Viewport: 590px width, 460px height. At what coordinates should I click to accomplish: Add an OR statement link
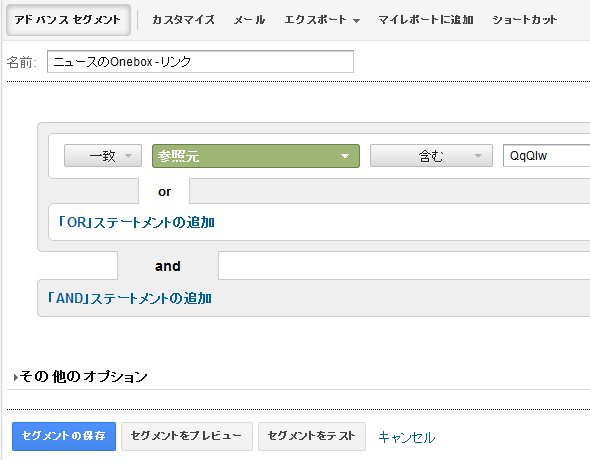pyautogui.click(x=136, y=222)
